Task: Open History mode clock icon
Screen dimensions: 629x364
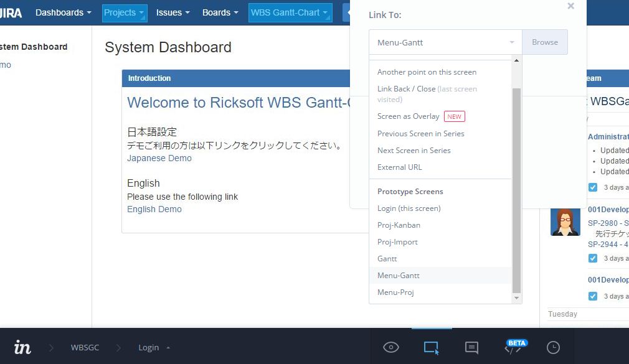Action: point(553,348)
